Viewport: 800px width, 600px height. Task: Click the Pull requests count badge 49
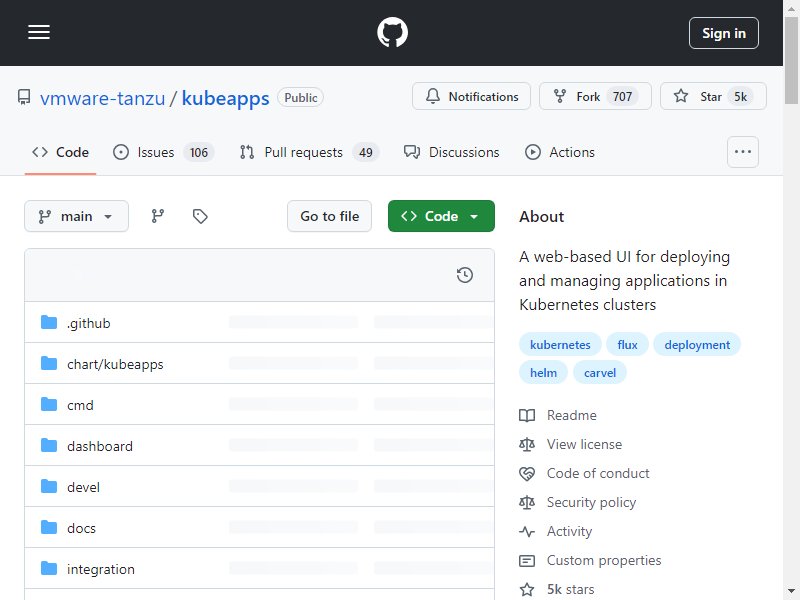coord(366,153)
